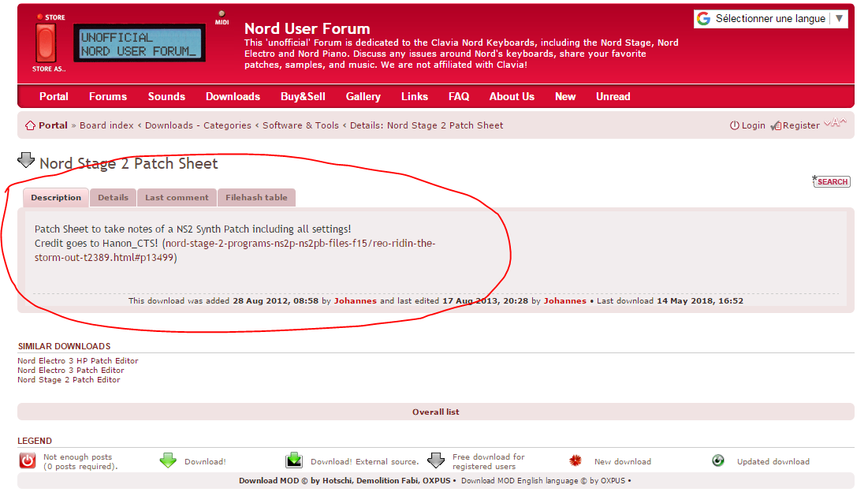
Task: Open the Software & Tools breadcrumb link
Action: [x=300, y=125]
